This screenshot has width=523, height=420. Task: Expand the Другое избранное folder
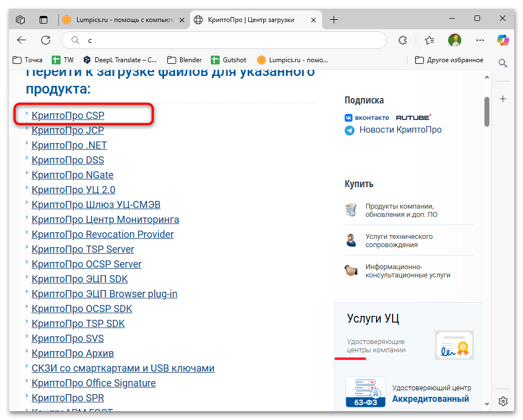click(x=449, y=60)
